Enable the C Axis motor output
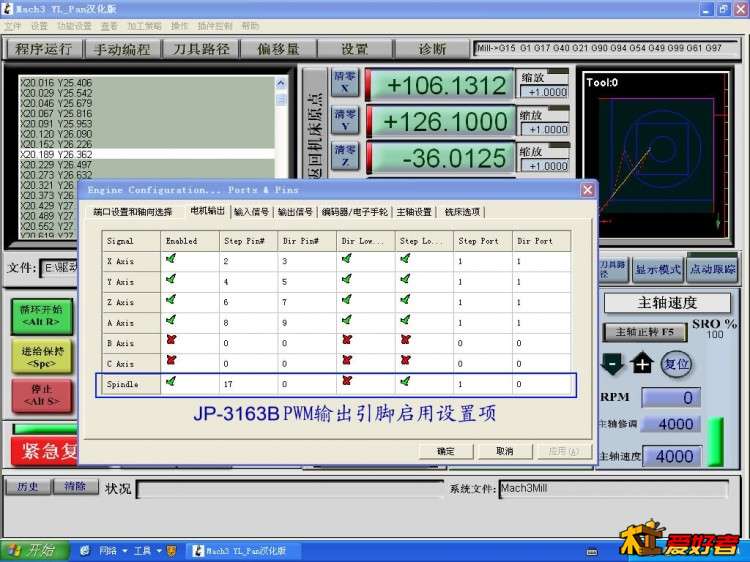750x562 pixels. 171,360
